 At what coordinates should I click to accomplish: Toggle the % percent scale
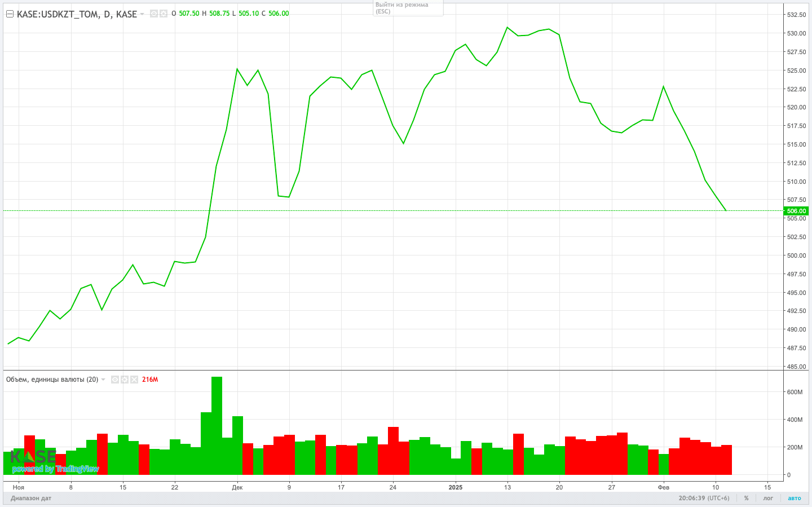[x=746, y=498]
